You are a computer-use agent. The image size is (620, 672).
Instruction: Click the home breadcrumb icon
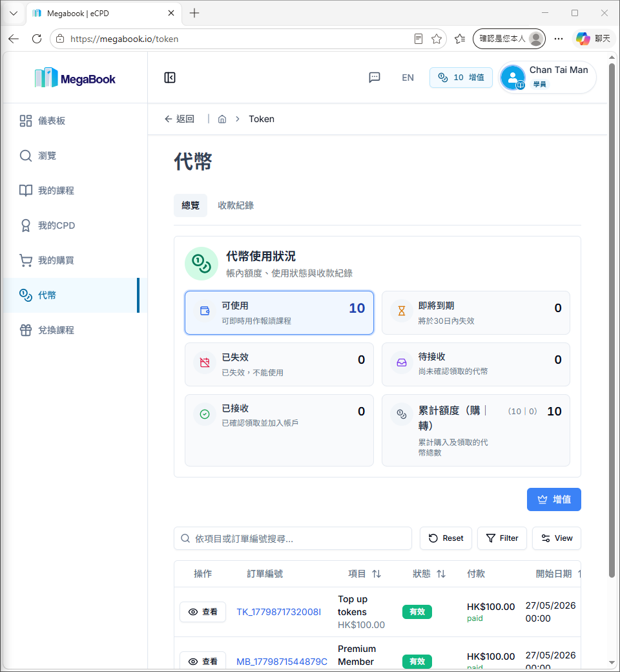(x=222, y=119)
